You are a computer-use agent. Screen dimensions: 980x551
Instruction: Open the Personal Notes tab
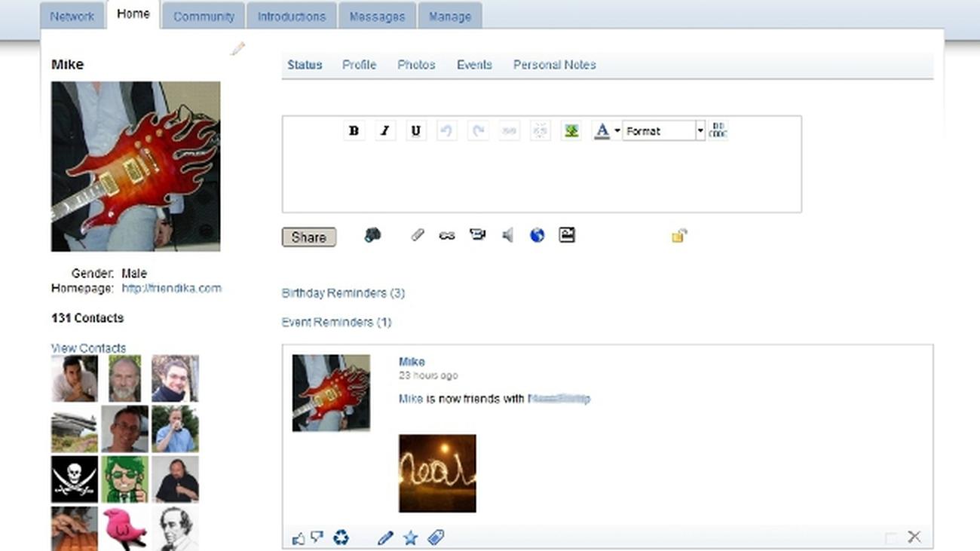(x=554, y=65)
